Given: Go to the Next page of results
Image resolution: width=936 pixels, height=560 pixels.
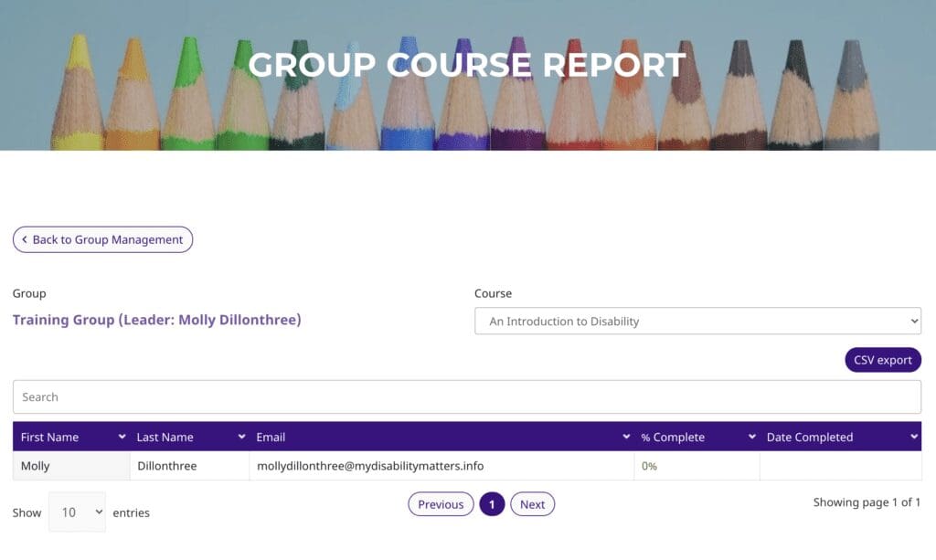Looking at the screenshot, I should pos(532,503).
